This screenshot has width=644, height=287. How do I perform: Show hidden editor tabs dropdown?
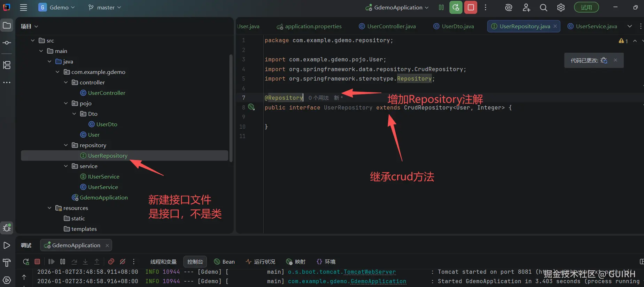click(x=630, y=26)
